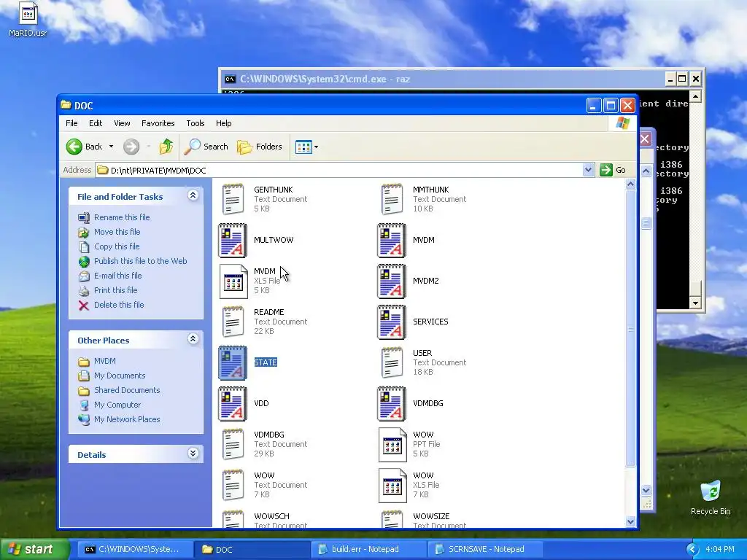Switch to build.err Notepad taskbar button
The width and height of the screenshot is (747, 560).
369,549
